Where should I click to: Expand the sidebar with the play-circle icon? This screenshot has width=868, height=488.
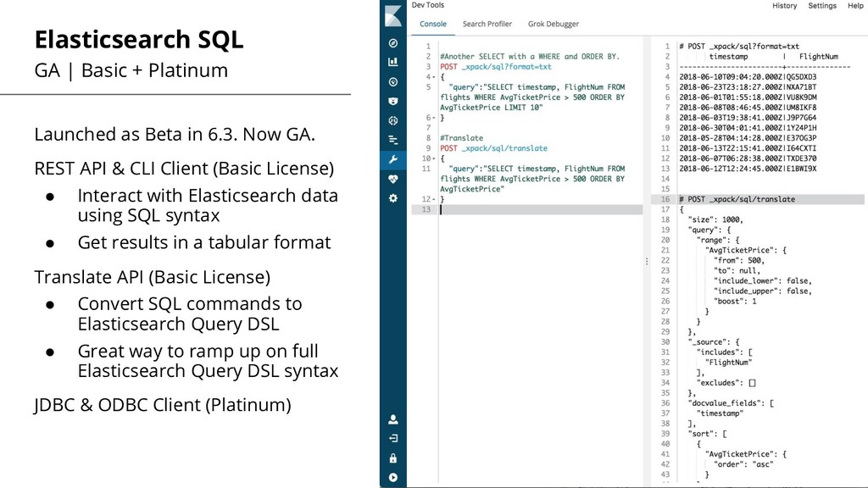pyautogui.click(x=393, y=478)
